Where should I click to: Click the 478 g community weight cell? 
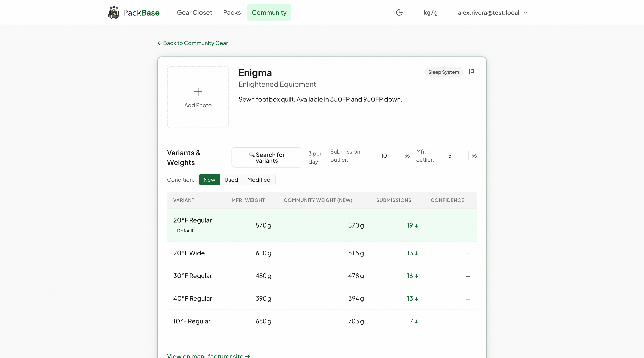[356, 276]
